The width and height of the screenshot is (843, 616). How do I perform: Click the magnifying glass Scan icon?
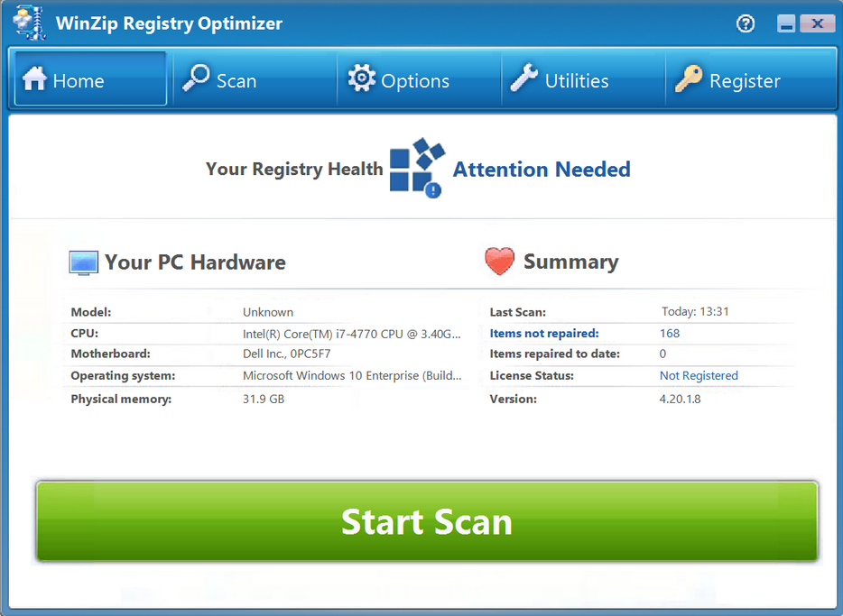196,78
